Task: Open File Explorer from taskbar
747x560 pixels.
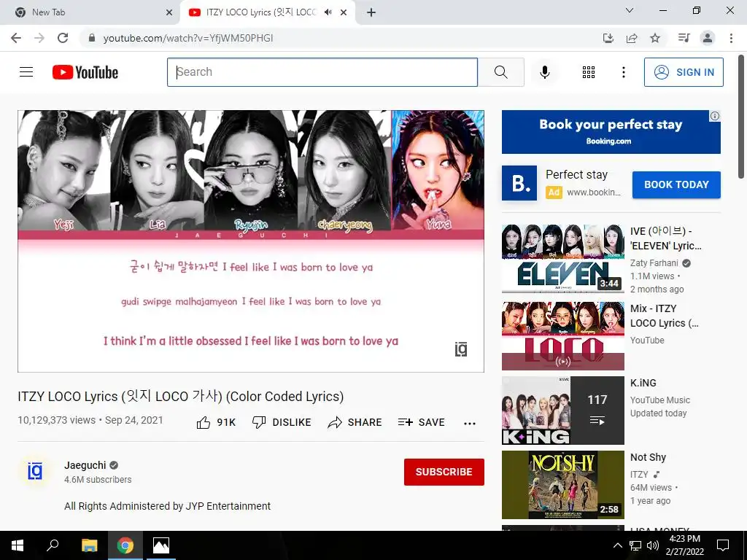Action: pos(89,545)
